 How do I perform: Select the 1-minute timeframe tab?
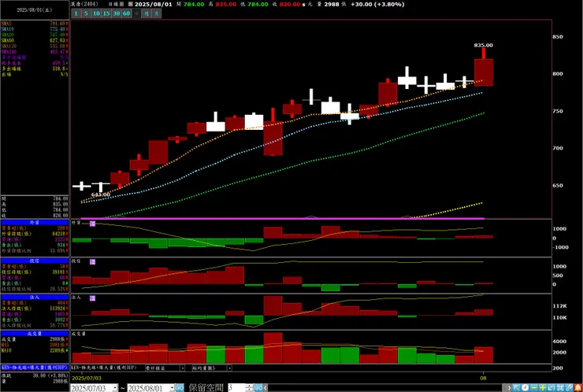tap(76, 13)
